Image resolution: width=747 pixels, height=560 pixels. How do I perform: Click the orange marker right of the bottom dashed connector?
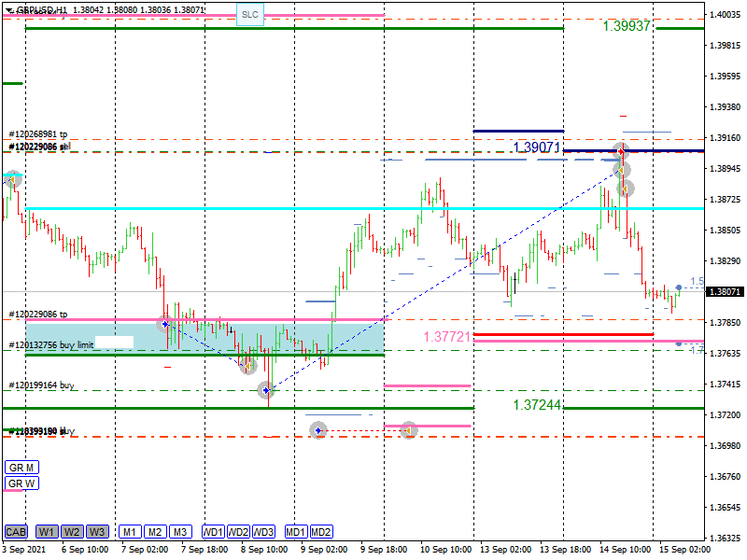[x=409, y=430]
